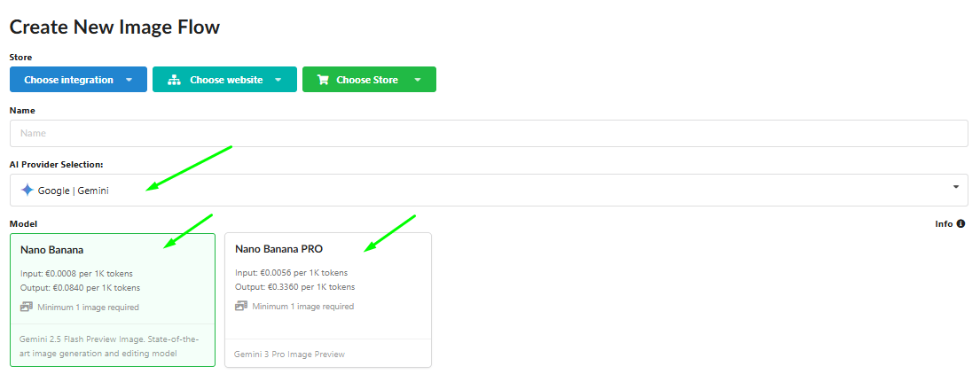
Task: Open the AI Provider Selection dropdown
Action: 489,190
